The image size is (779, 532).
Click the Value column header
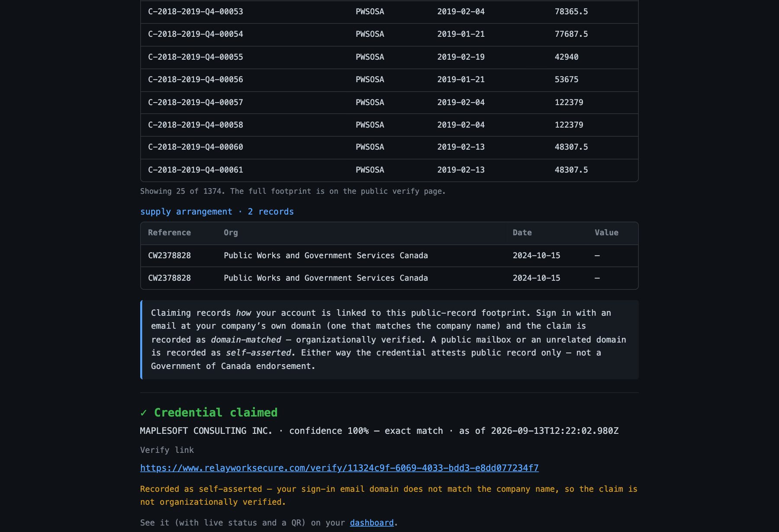point(606,233)
